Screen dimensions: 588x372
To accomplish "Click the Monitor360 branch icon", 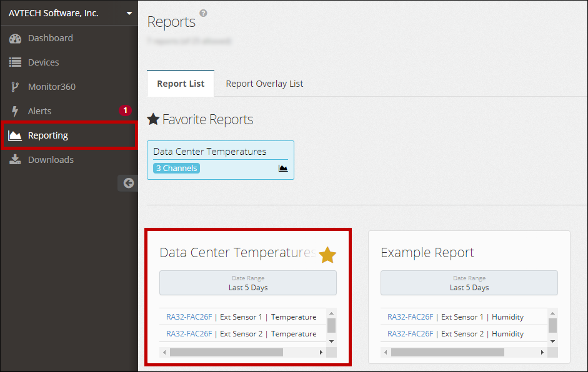I will [x=16, y=87].
